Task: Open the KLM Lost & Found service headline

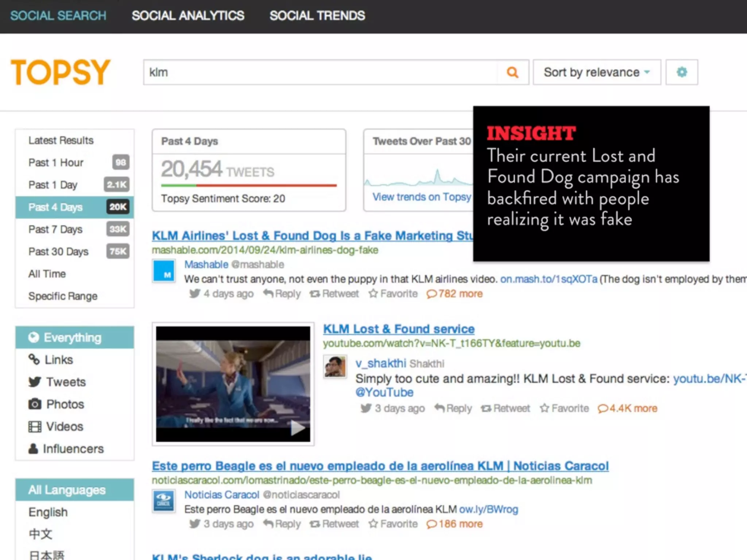Action: click(x=399, y=329)
